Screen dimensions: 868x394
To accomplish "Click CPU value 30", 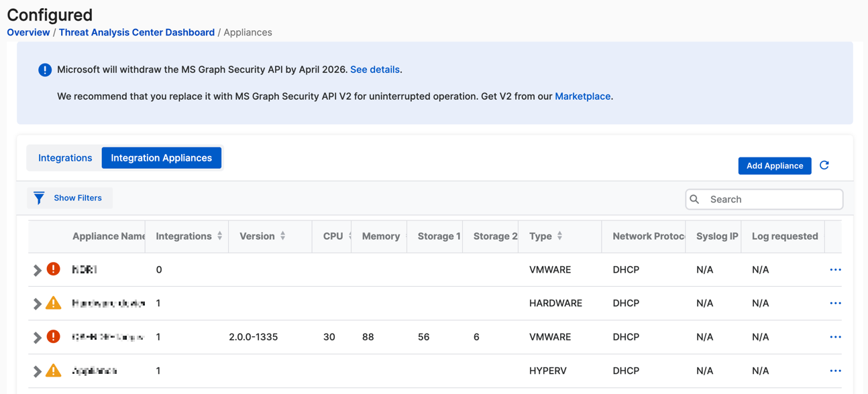I will [329, 337].
